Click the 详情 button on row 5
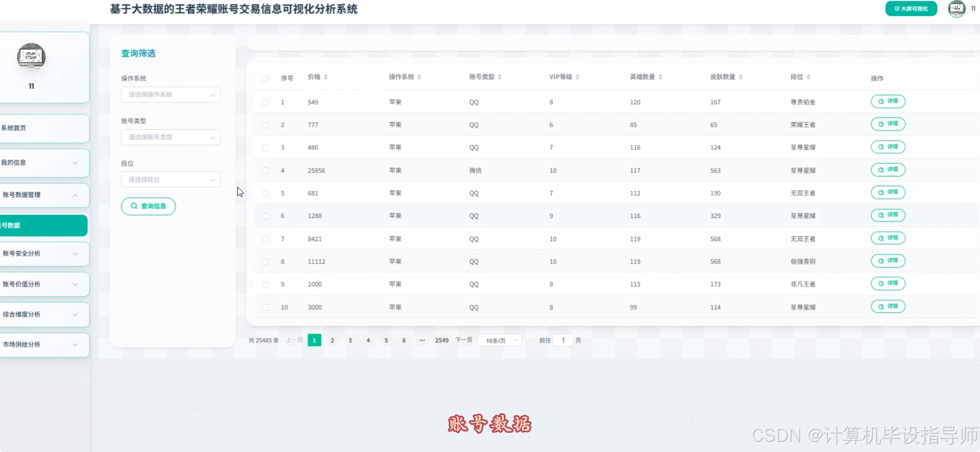980x452 pixels. coord(888,192)
